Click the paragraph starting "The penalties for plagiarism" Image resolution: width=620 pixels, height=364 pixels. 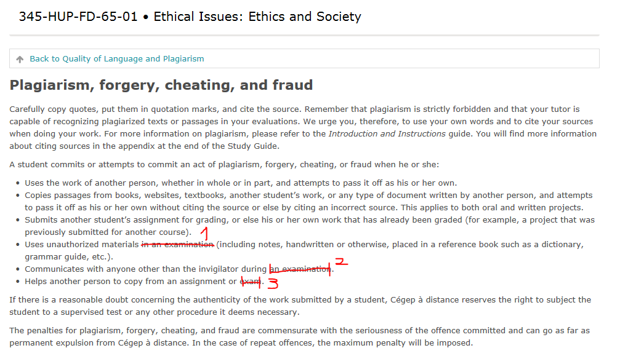[300, 336]
